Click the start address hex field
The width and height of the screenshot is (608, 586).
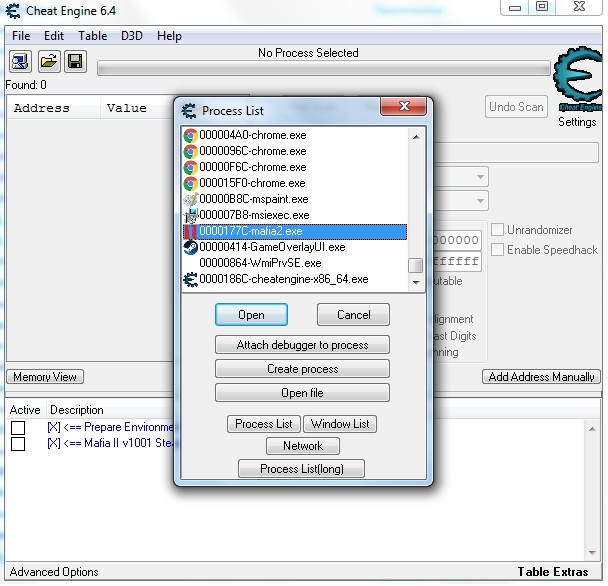(x=457, y=240)
